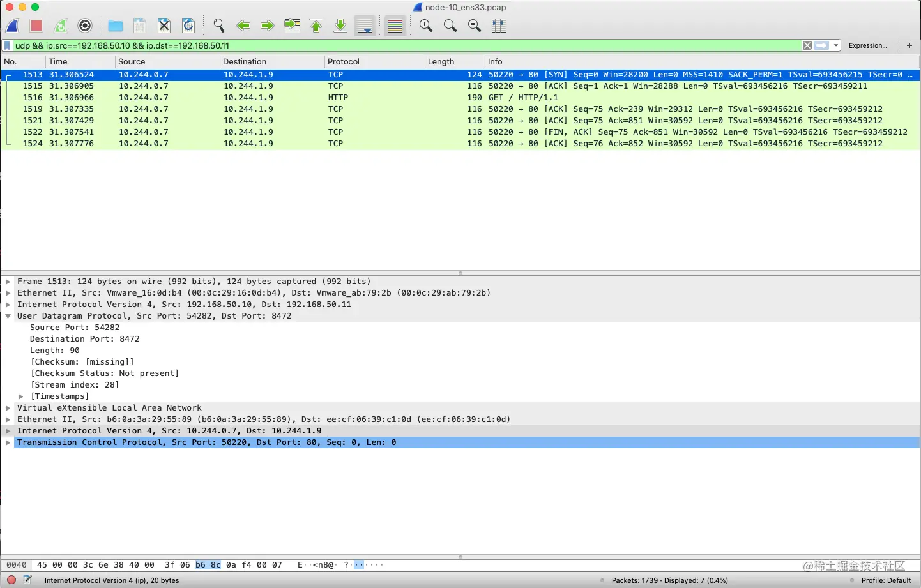This screenshot has width=921, height=588.
Task: Toggle packet colorization
Action: (x=395, y=26)
